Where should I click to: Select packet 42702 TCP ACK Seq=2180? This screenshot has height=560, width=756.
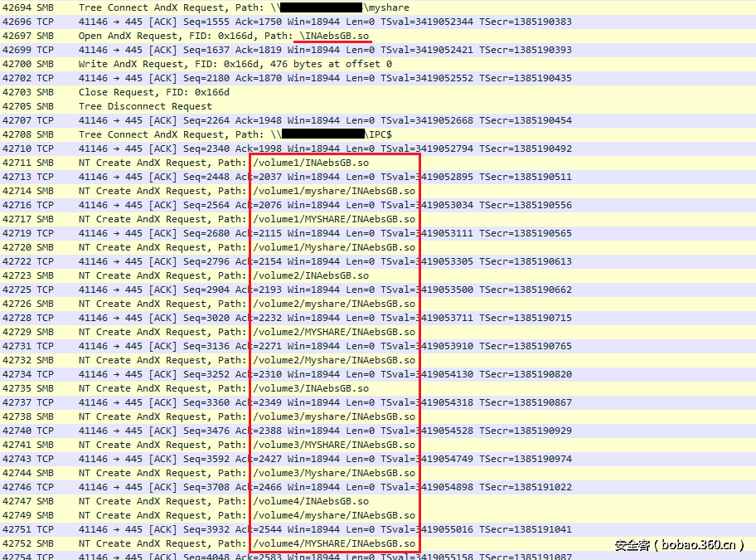coord(378,78)
